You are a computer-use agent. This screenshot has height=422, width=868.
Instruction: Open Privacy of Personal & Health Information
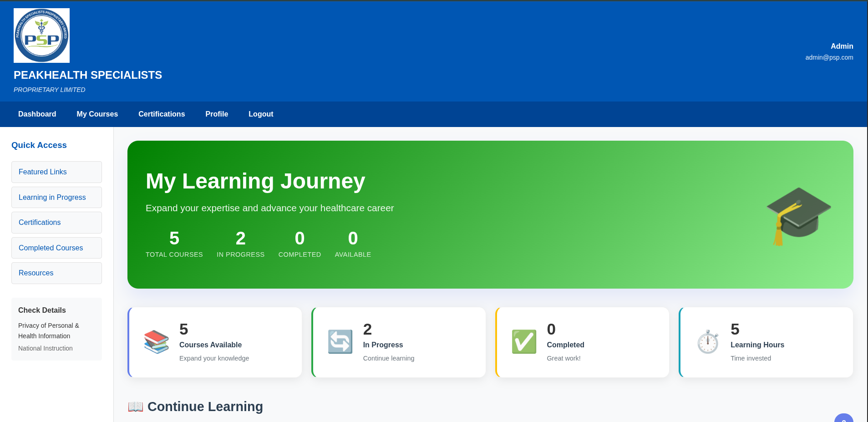(x=48, y=330)
